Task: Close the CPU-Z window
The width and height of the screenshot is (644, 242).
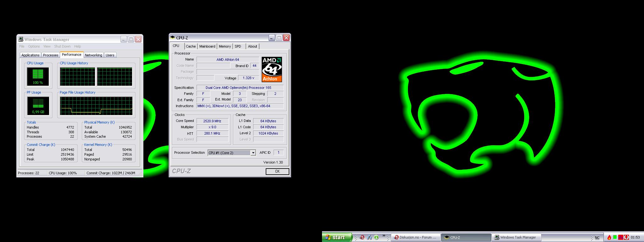Action: click(286, 38)
